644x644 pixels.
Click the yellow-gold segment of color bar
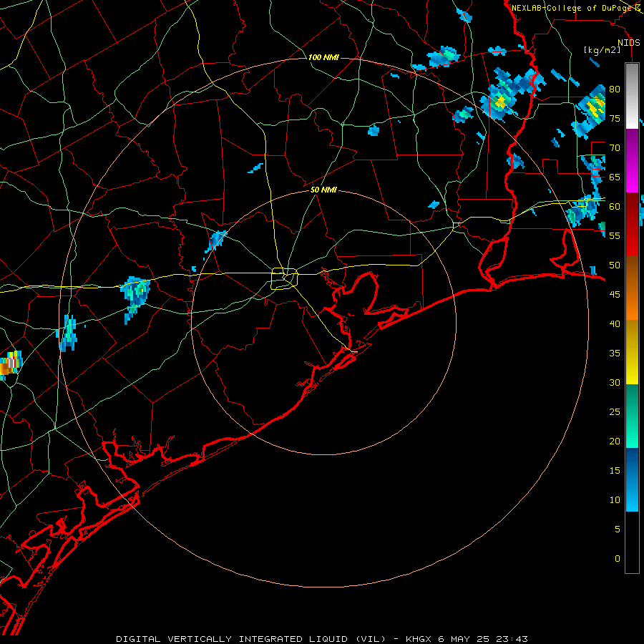pyautogui.click(x=632, y=352)
